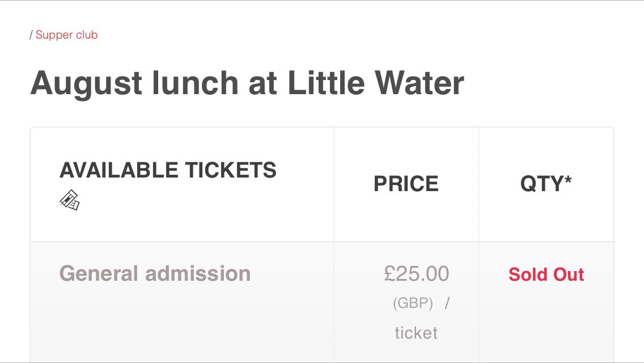Click the word lunch in the heading
This screenshot has width=644, height=363.
coord(195,83)
